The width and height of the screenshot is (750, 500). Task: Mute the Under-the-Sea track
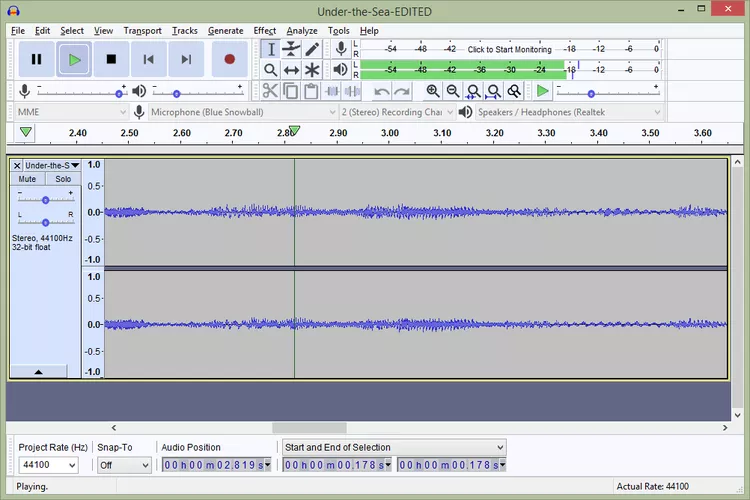click(x=27, y=179)
